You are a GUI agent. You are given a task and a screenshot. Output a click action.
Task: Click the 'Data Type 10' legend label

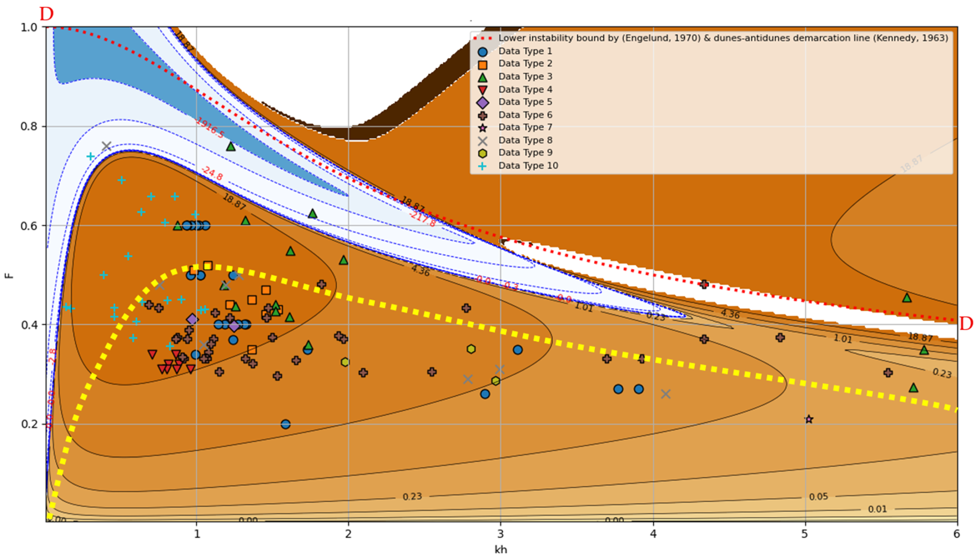pyautogui.click(x=528, y=166)
